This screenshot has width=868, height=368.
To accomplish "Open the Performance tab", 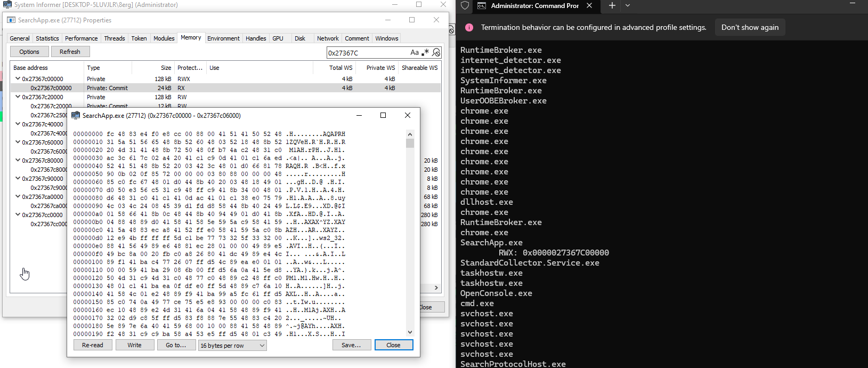I will point(82,38).
